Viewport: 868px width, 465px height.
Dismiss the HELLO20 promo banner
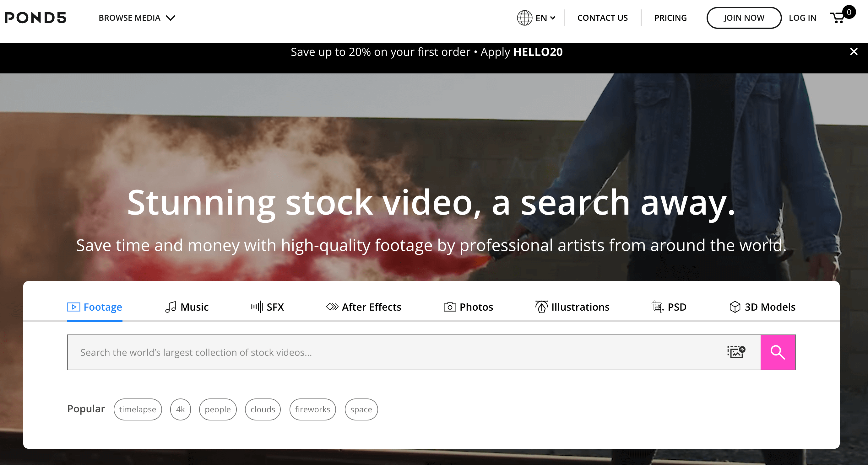click(x=854, y=52)
